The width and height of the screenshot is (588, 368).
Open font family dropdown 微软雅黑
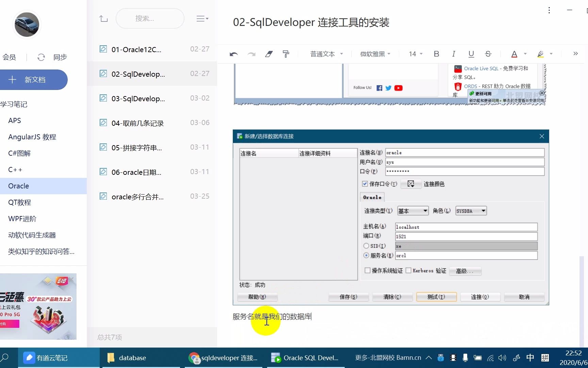pyautogui.click(x=375, y=54)
